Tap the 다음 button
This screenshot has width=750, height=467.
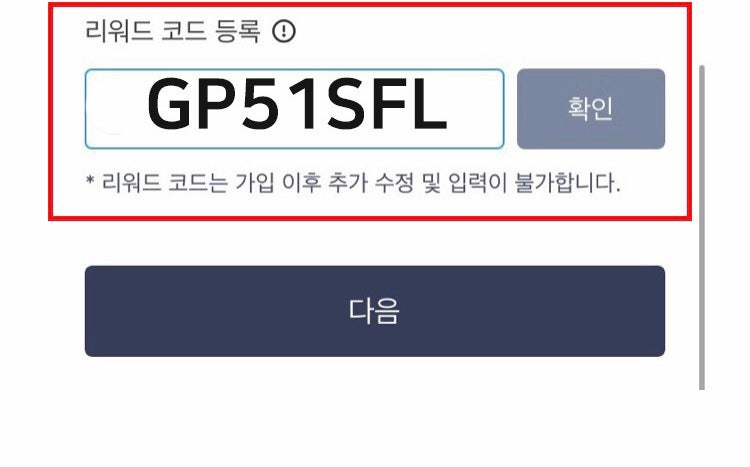[375, 311]
